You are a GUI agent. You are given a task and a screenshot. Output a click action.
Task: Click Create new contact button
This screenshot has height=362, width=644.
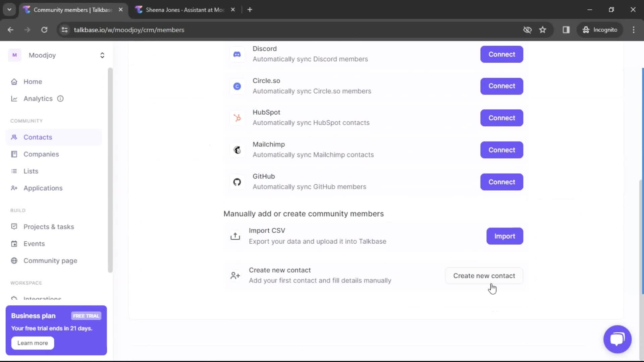click(484, 276)
